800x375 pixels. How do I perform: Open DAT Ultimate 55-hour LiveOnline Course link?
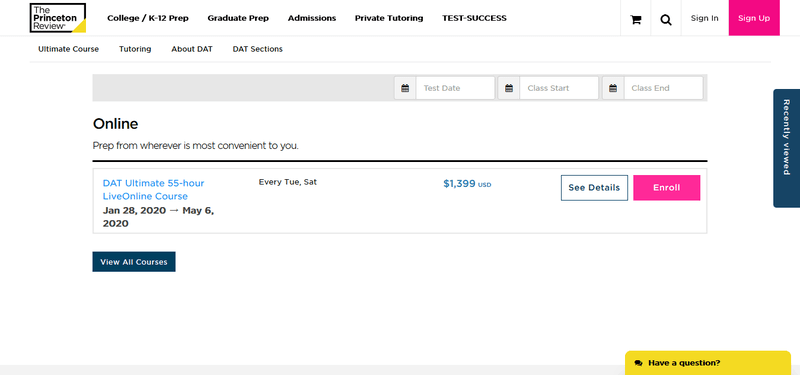[x=154, y=189]
